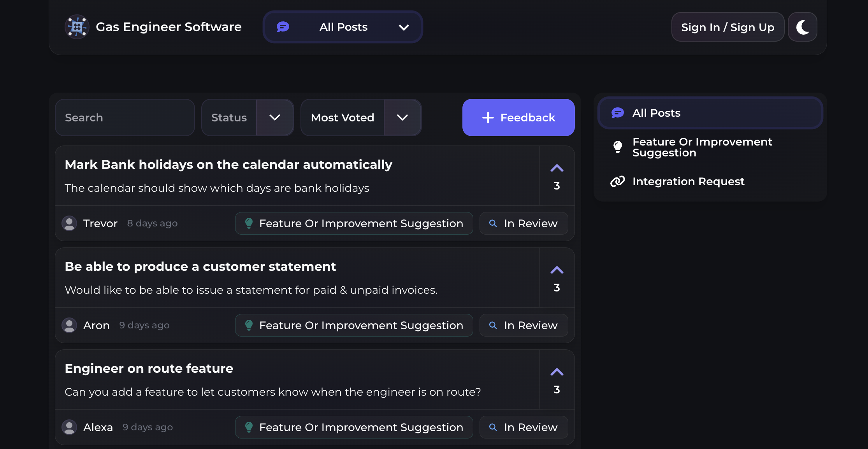The width and height of the screenshot is (868, 449).
Task: Click In Review status on Trevor's post
Action: pos(524,223)
